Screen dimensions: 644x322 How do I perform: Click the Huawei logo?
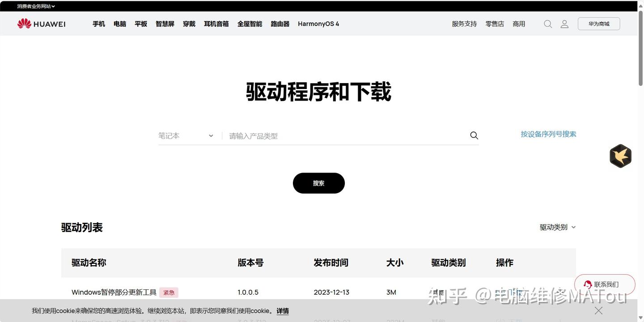tap(41, 24)
